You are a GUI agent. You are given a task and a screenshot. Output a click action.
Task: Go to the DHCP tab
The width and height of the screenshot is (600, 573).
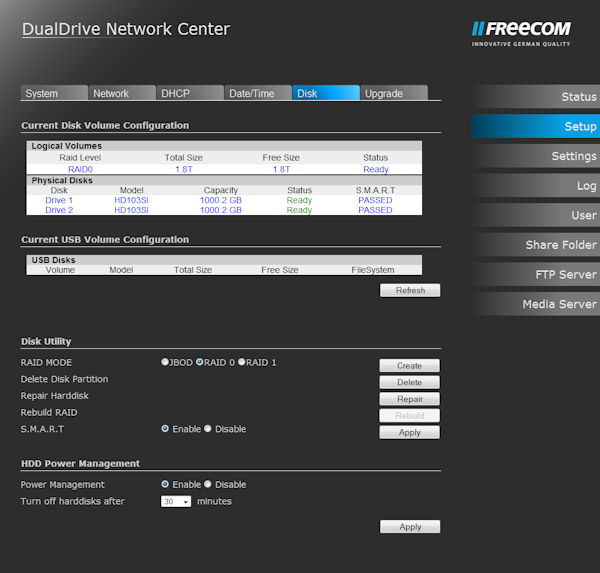(x=188, y=93)
